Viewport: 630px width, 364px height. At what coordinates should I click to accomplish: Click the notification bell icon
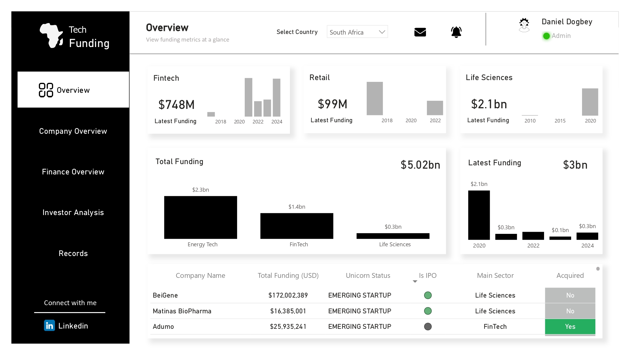(x=456, y=32)
